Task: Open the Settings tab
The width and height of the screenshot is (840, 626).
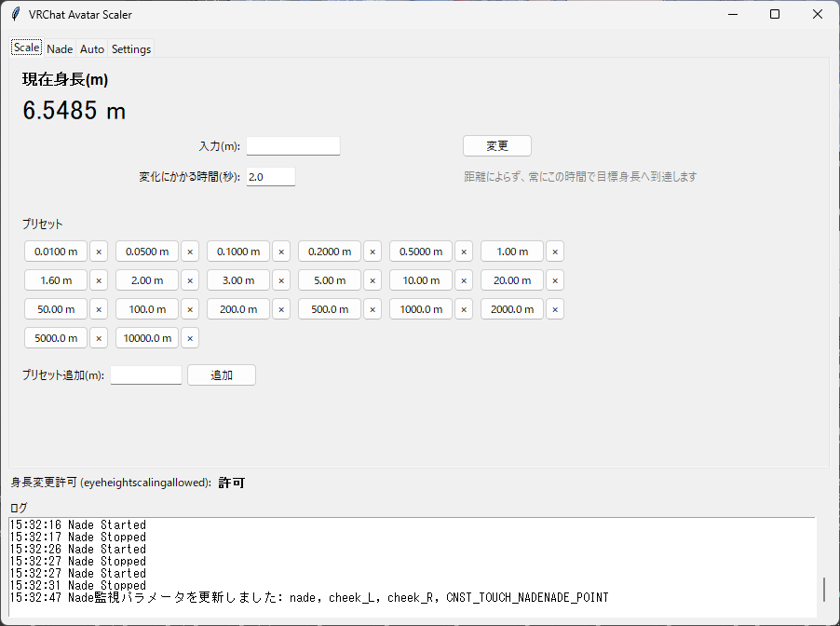Action: [131, 48]
